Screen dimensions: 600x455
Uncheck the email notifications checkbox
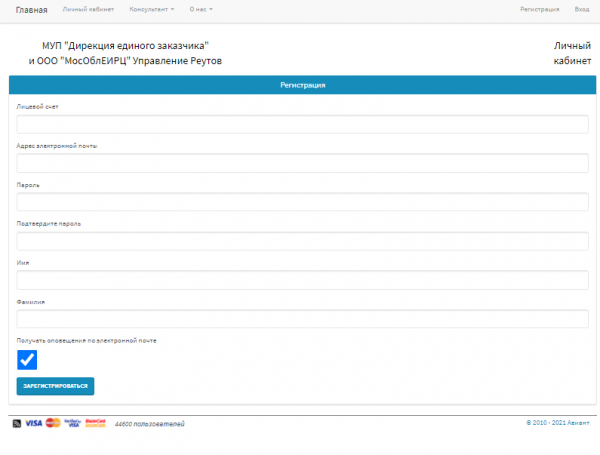pyautogui.click(x=27, y=360)
